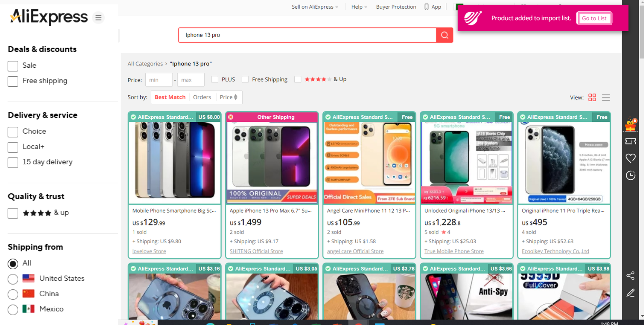The height and width of the screenshot is (330, 644).
Task: Open the coupon ticket icon in right sidebar
Action: click(x=631, y=142)
